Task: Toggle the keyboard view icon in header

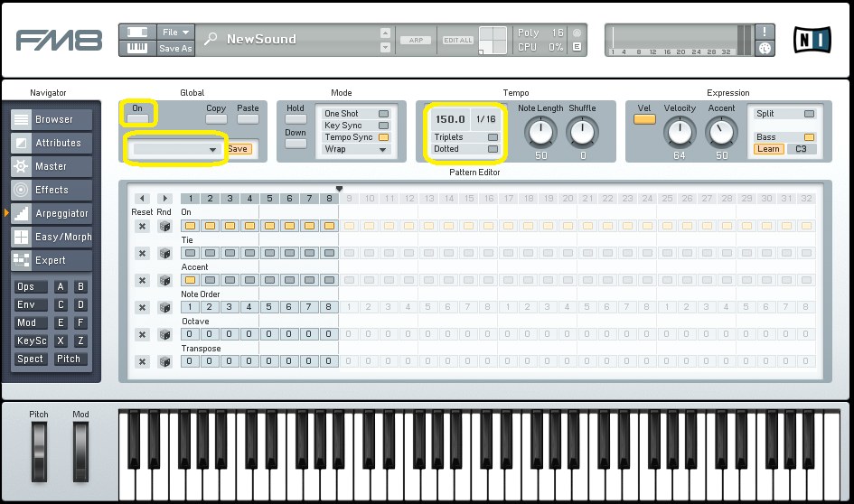Action: coord(137,48)
